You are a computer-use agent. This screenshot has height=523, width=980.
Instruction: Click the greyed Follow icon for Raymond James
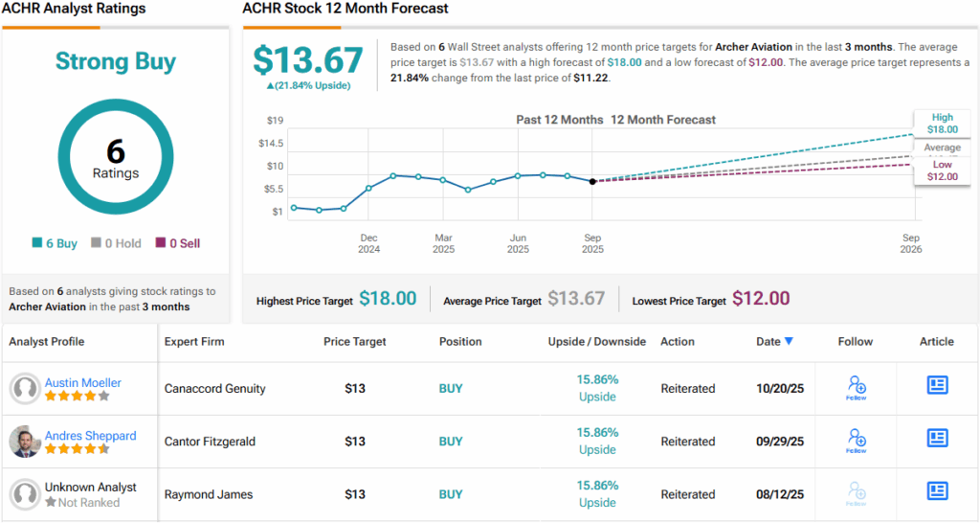coord(857,492)
